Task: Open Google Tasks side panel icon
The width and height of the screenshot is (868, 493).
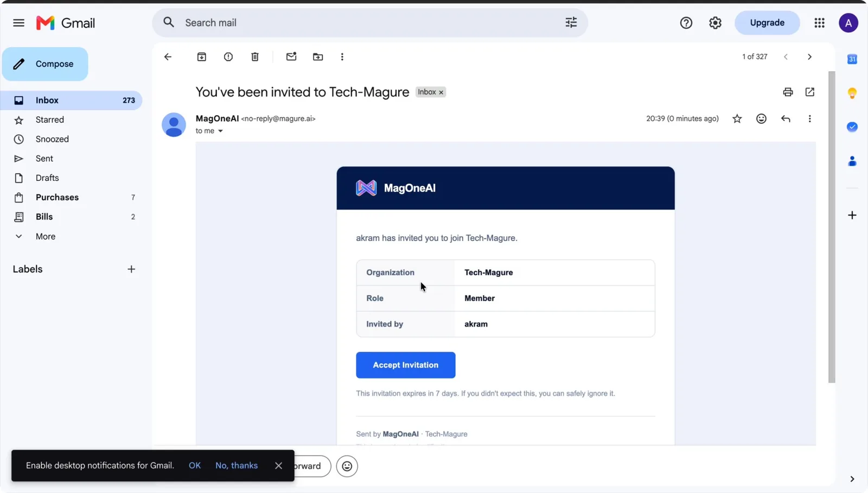Action: 852,127
